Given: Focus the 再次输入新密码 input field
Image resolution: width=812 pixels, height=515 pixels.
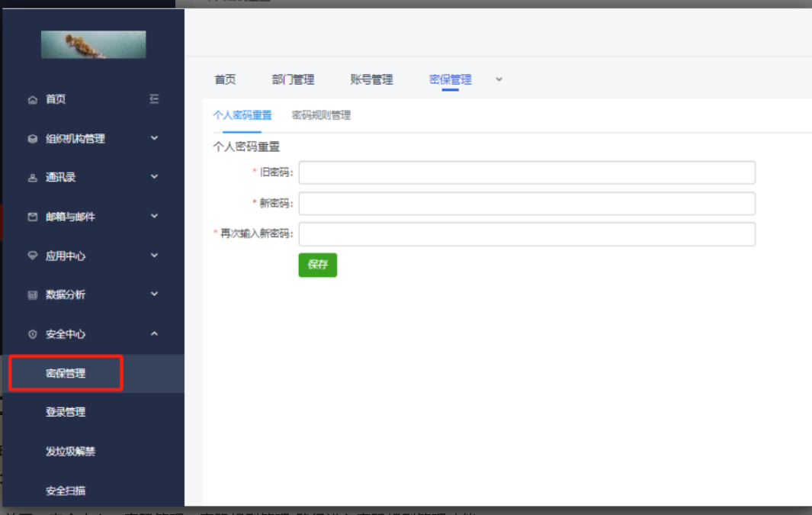Looking at the screenshot, I should click(527, 234).
